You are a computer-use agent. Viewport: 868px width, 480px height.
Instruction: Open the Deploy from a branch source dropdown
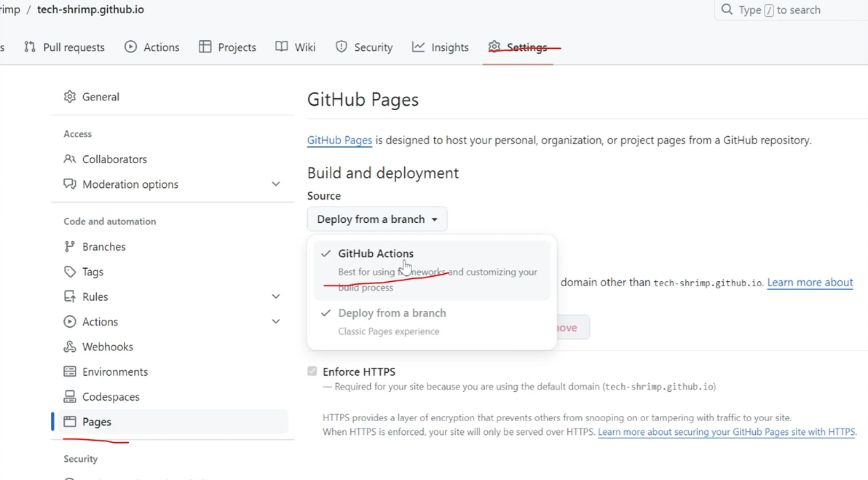click(377, 219)
